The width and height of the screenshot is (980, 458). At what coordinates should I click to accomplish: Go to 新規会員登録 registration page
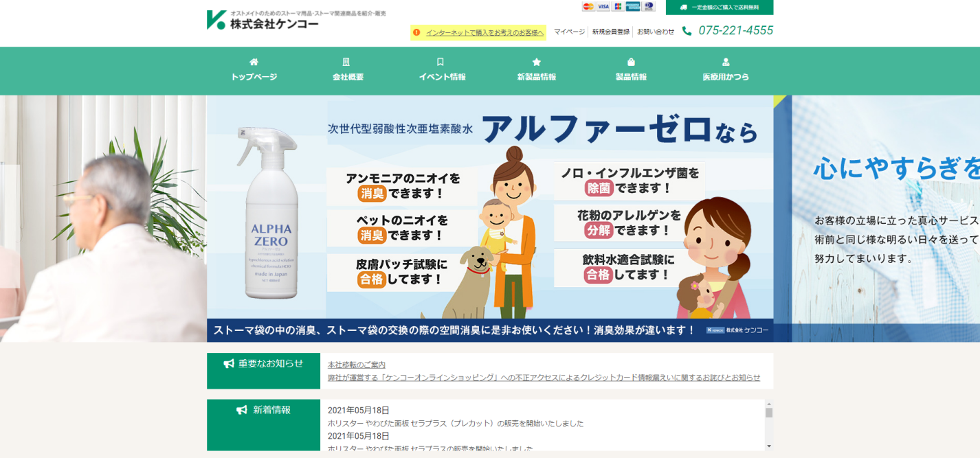click(610, 32)
